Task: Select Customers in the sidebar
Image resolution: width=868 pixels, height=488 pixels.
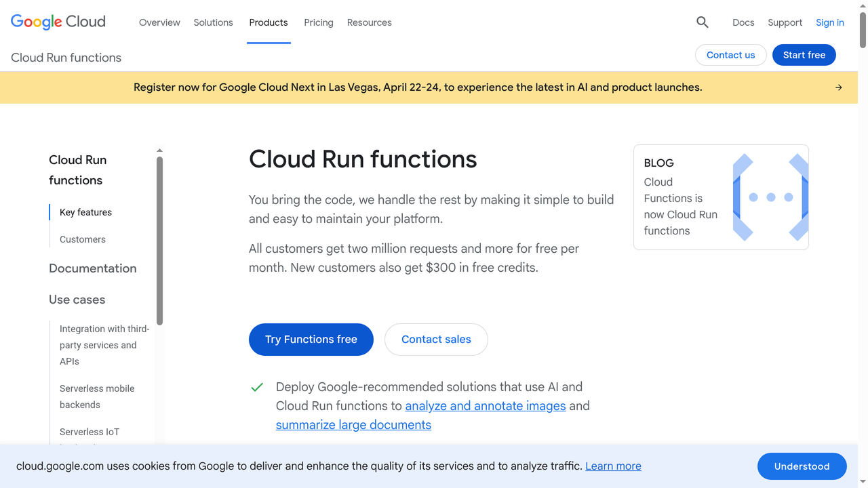Action: [x=82, y=239]
